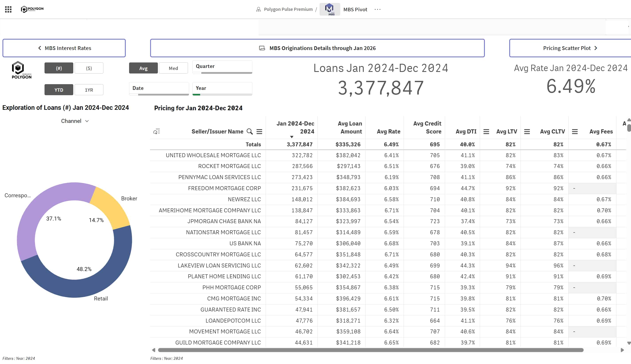Open the more options ellipsis menu

click(x=377, y=9)
